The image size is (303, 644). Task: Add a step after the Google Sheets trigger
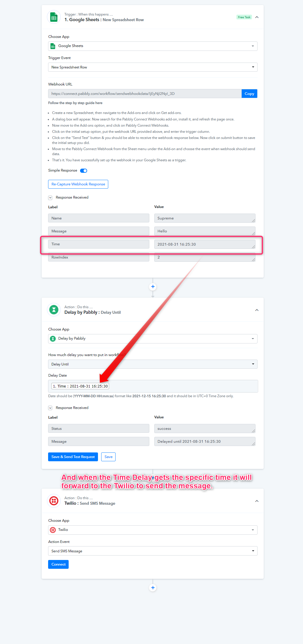tap(153, 286)
